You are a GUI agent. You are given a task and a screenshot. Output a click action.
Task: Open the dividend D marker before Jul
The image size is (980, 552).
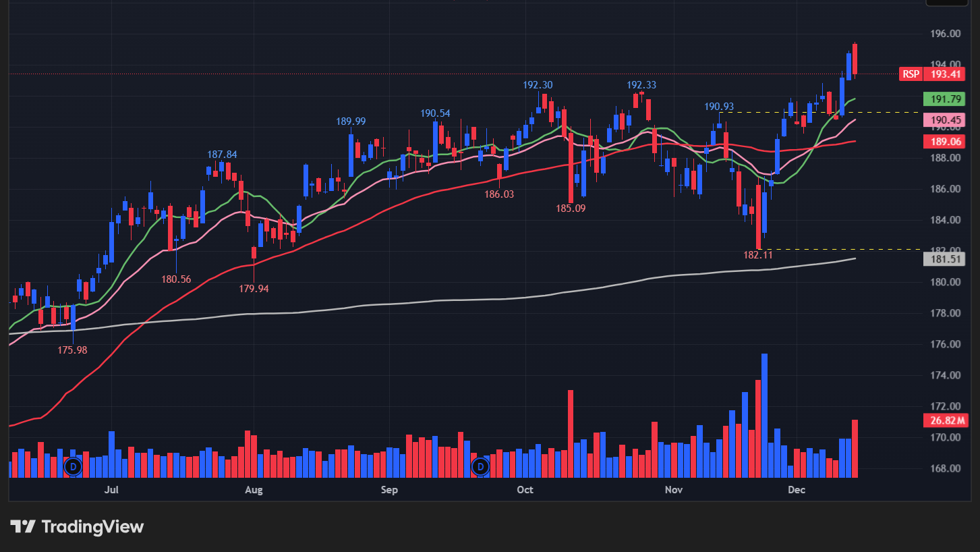[x=74, y=466]
